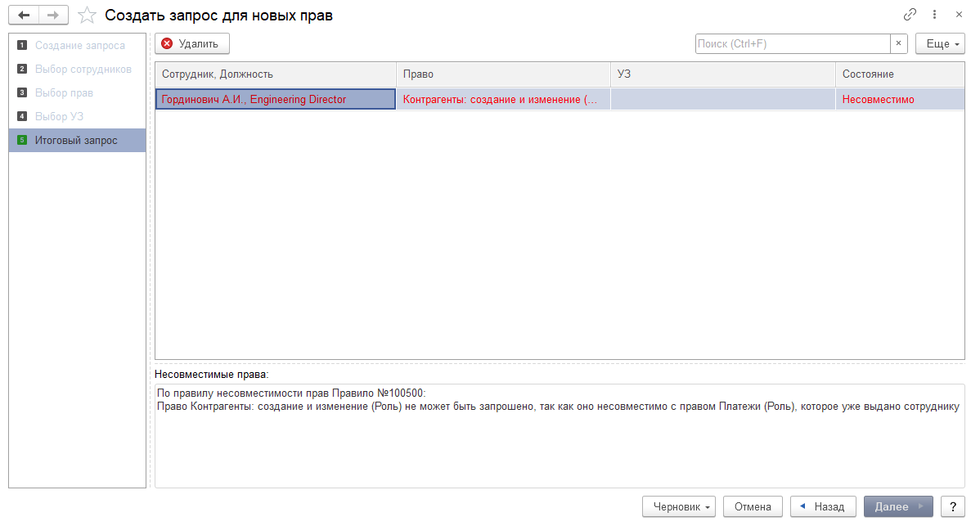The image size is (980, 526).
Task: Close the request form window
Action: [x=959, y=15]
